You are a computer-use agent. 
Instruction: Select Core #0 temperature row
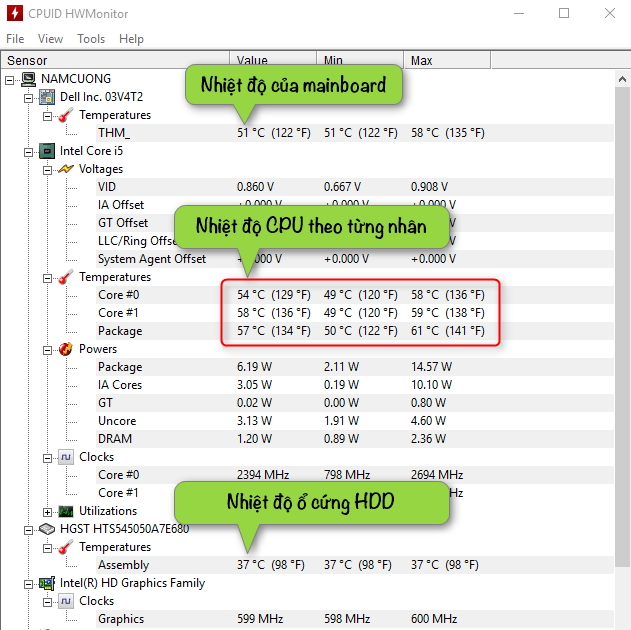pyautogui.click(x=355, y=295)
